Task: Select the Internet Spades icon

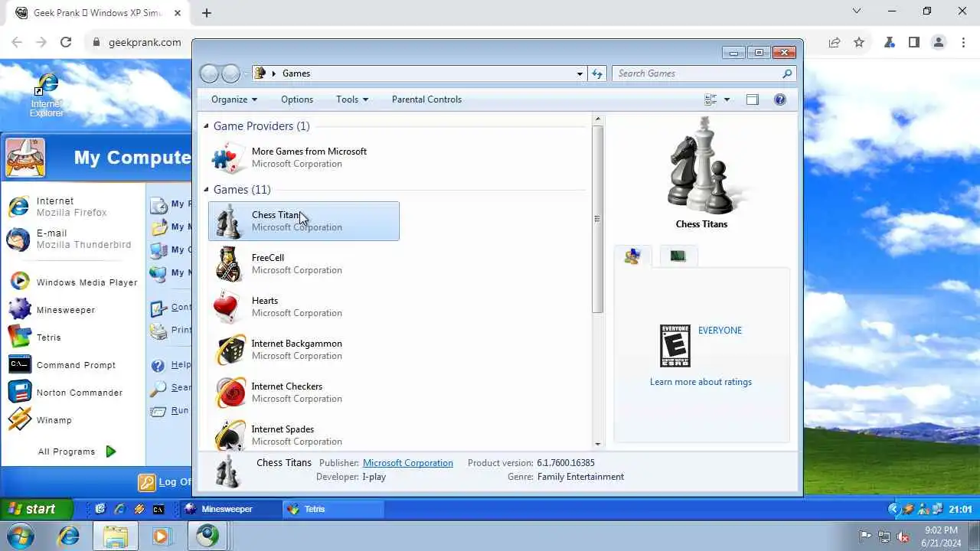Action: [x=229, y=435]
